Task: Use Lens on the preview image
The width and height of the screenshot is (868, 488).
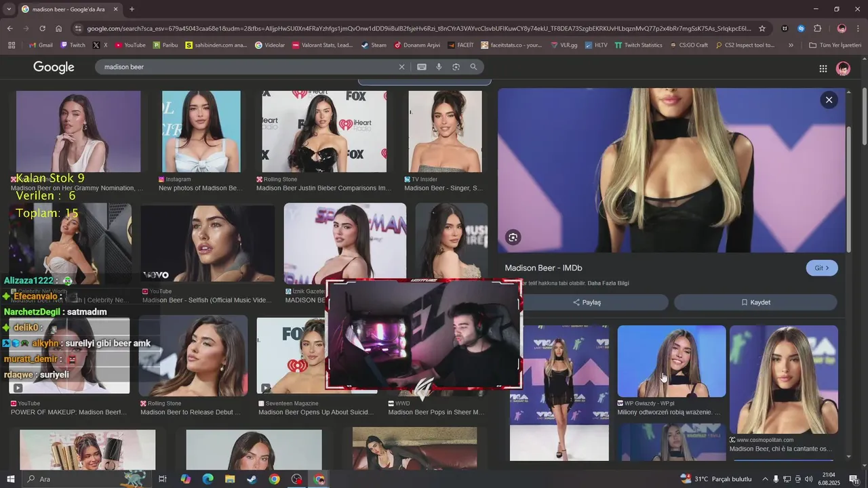Action: [513, 237]
